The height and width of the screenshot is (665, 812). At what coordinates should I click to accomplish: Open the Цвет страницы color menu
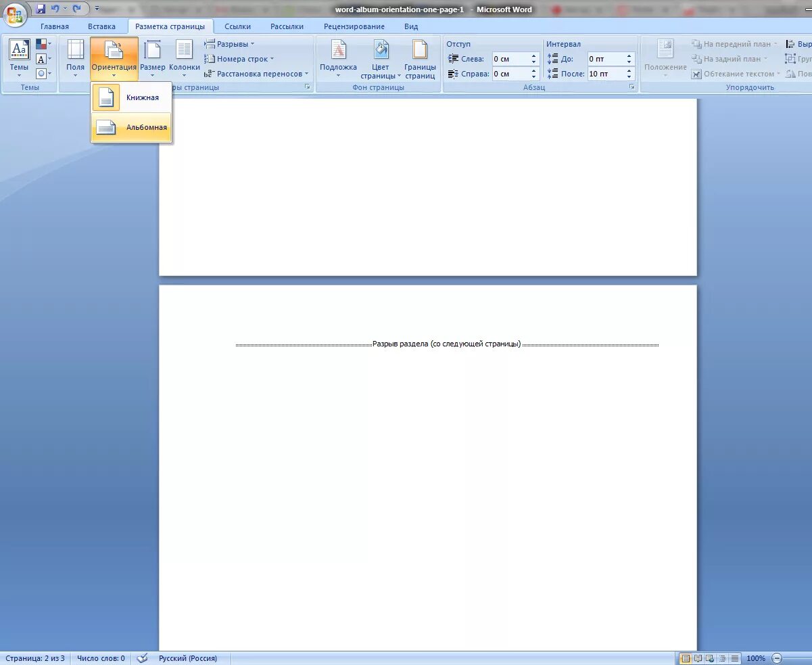pyautogui.click(x=381, y=58)
